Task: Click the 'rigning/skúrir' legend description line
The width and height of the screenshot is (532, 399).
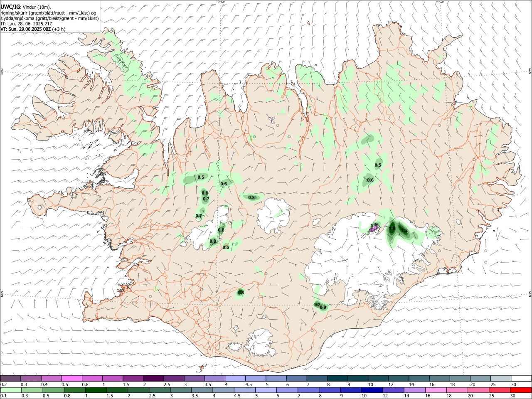Action: pyautogui.click(x=48, y=12)
